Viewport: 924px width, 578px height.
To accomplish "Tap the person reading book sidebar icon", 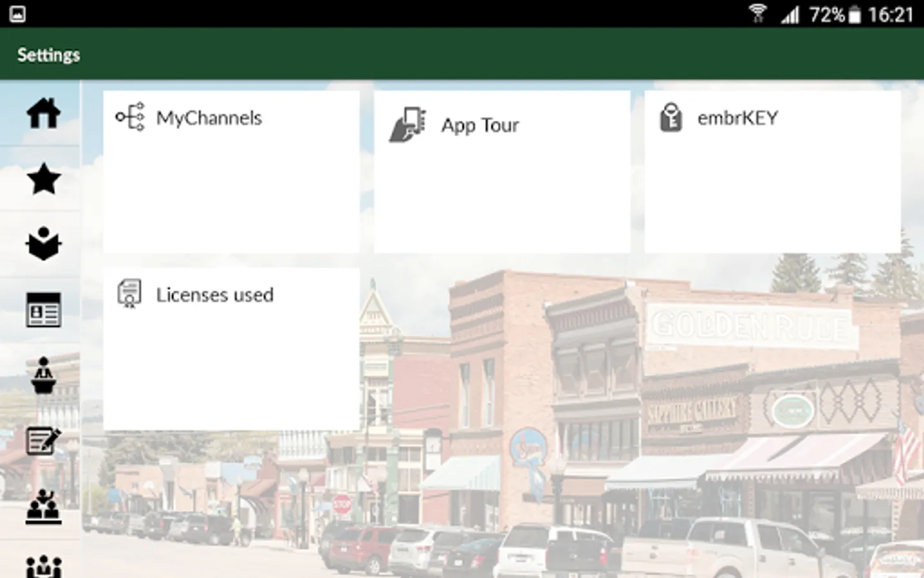I will [x=43, y=244].
